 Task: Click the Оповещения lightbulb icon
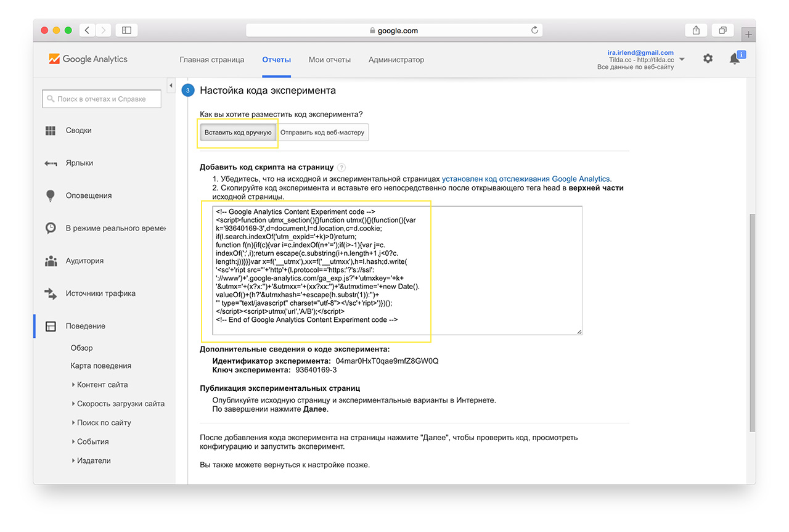(x=51, y=195)
